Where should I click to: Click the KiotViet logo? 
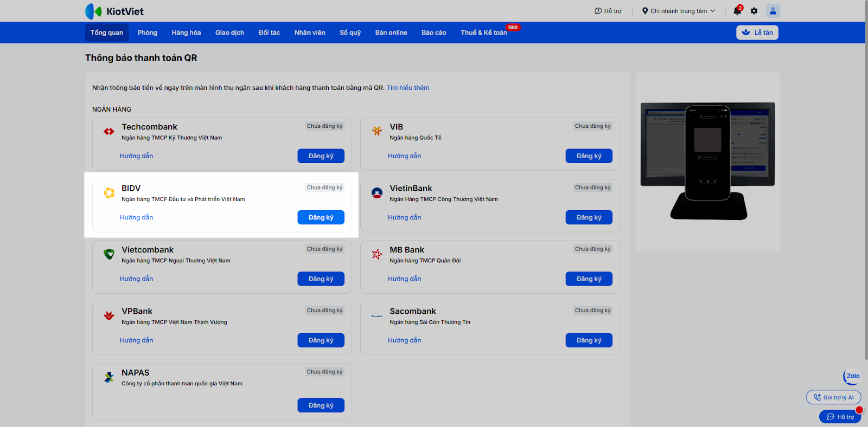click(x=114, y=11)
